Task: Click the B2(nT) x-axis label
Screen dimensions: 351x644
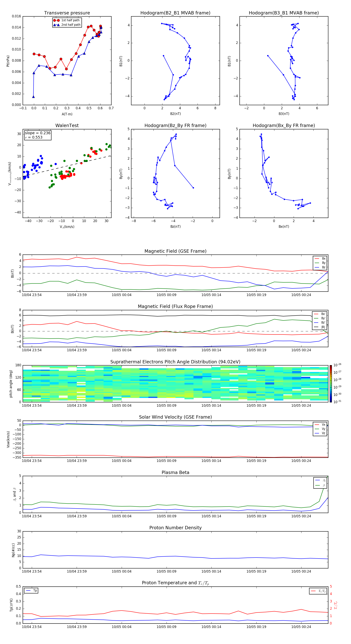Action: (x=175, y=114)
